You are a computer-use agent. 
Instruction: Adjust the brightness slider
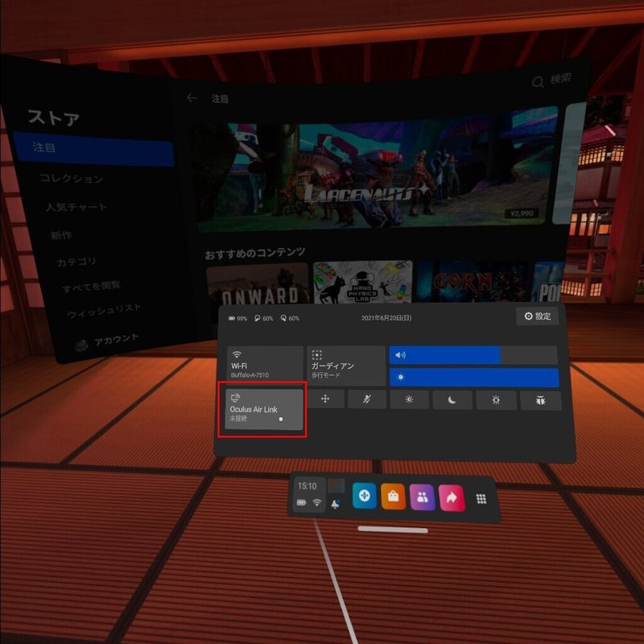tap(474, 377)
